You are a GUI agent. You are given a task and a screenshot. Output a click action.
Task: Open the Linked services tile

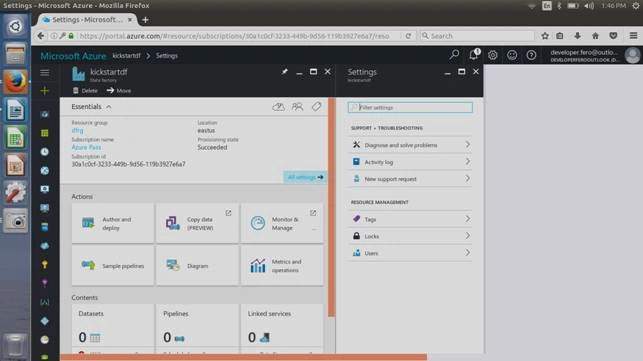point(282,328)
